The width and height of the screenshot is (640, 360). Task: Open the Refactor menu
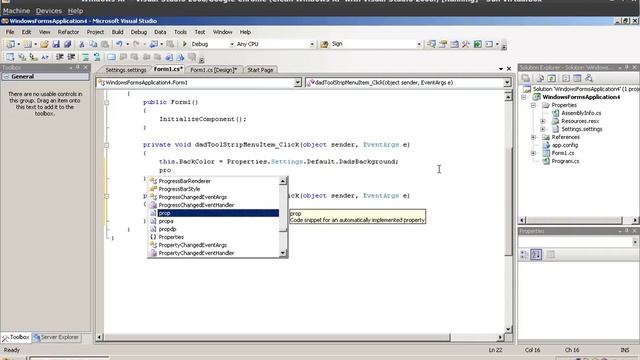(x=68, y=32)
